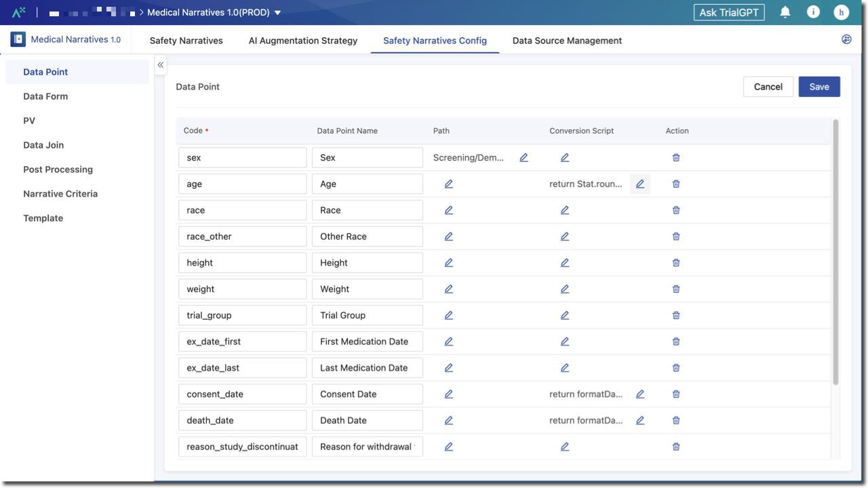Edit the consent_date conversion script

tap(640, 394)
